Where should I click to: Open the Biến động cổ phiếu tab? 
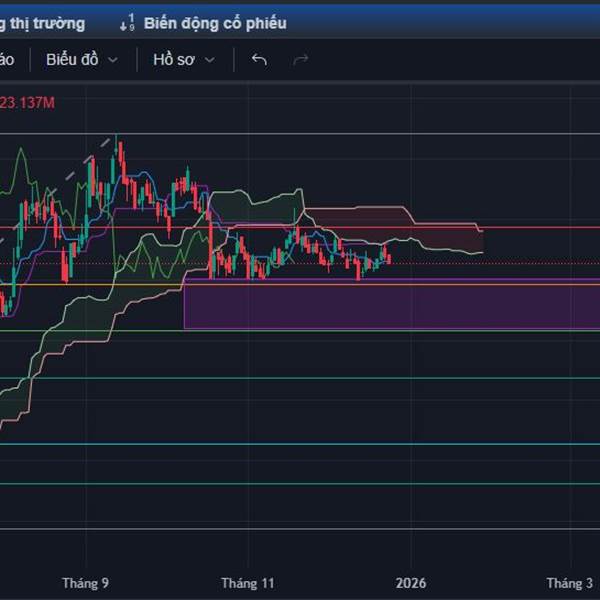[x=214, y=23]
